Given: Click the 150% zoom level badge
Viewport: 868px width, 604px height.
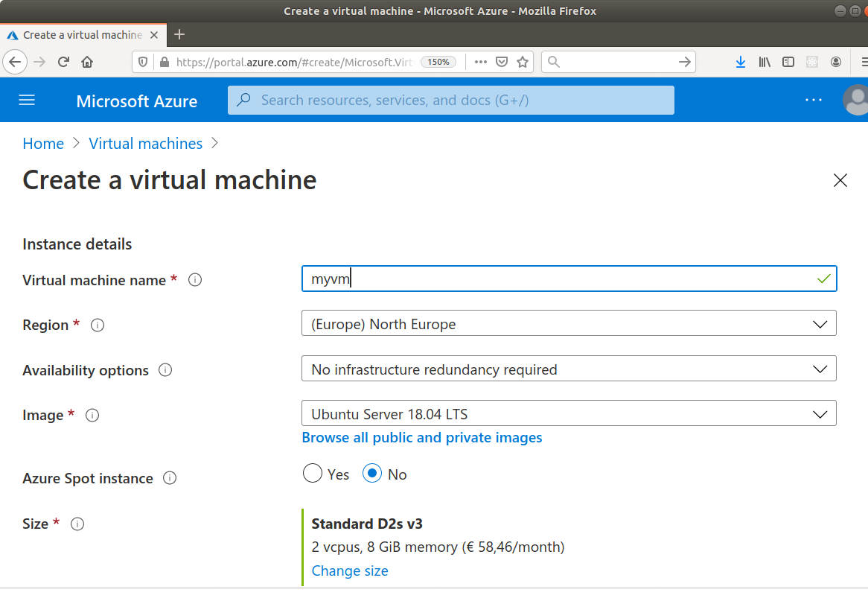Looking at the screenshot, I should [x=438, y=62].
